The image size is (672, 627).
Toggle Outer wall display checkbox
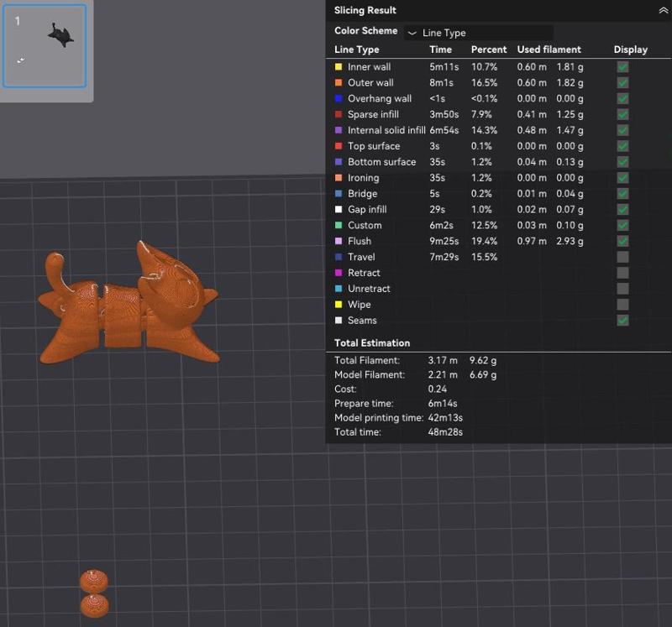(622, 82)
